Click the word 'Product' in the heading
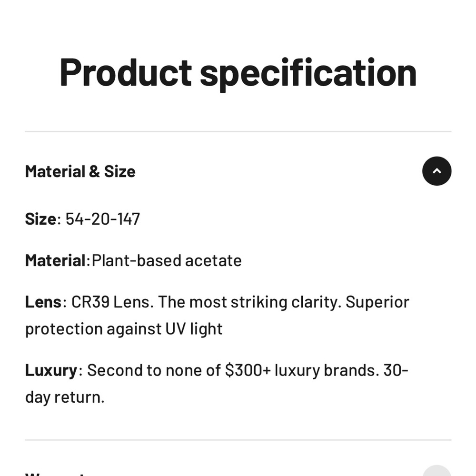The height and width of the screenshot is (476, 476). click(x=126, y=72)
